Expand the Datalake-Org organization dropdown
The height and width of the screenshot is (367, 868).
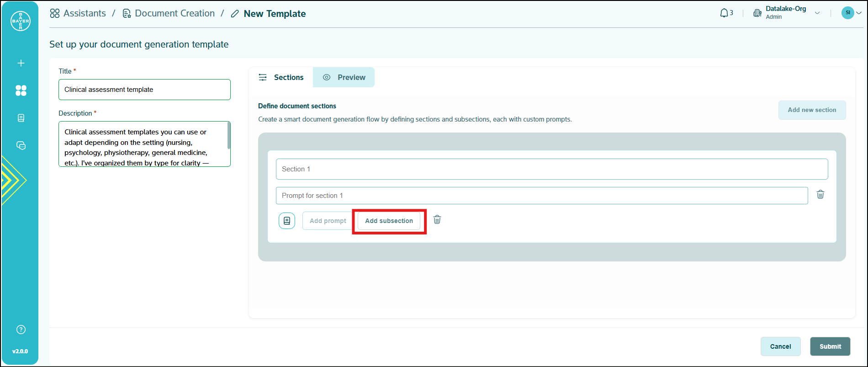tap(817, 13)
